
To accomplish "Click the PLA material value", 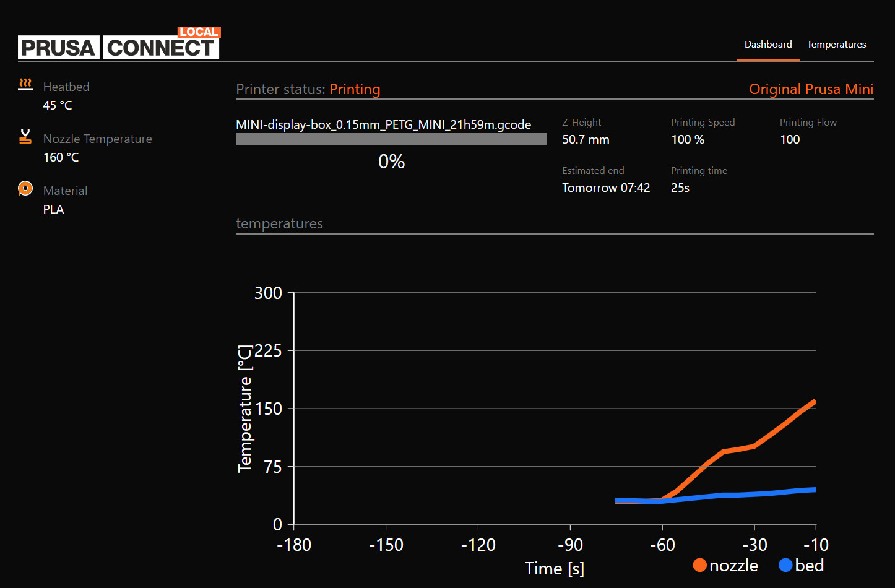I will tap(53, 209).
